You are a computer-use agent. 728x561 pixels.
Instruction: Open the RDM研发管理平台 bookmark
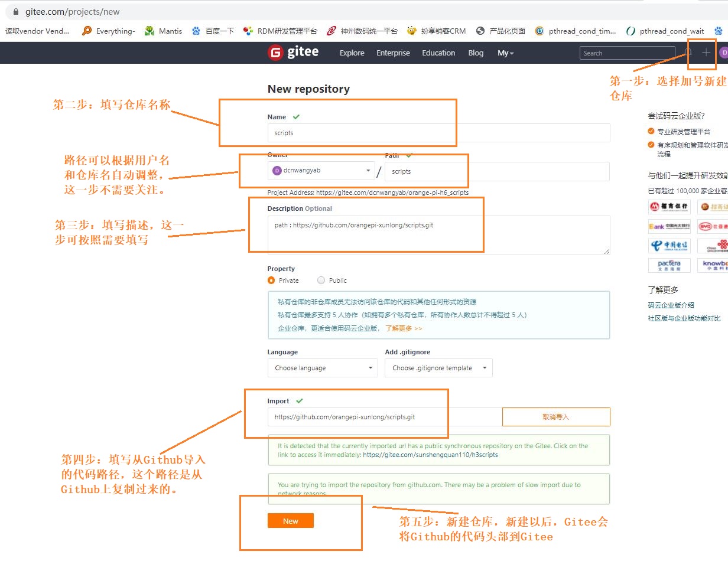[x=280, y=31]
